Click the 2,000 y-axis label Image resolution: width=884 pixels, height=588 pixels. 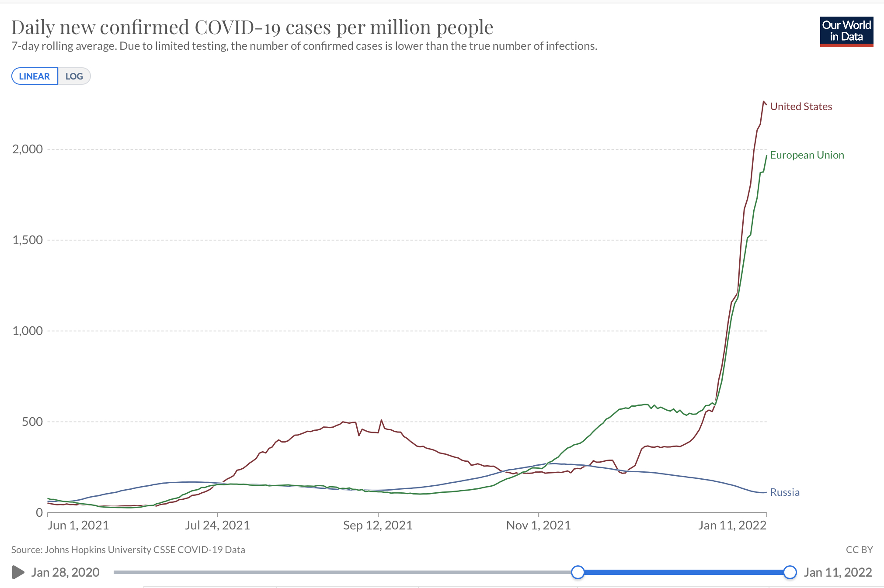tap(28, 149)
